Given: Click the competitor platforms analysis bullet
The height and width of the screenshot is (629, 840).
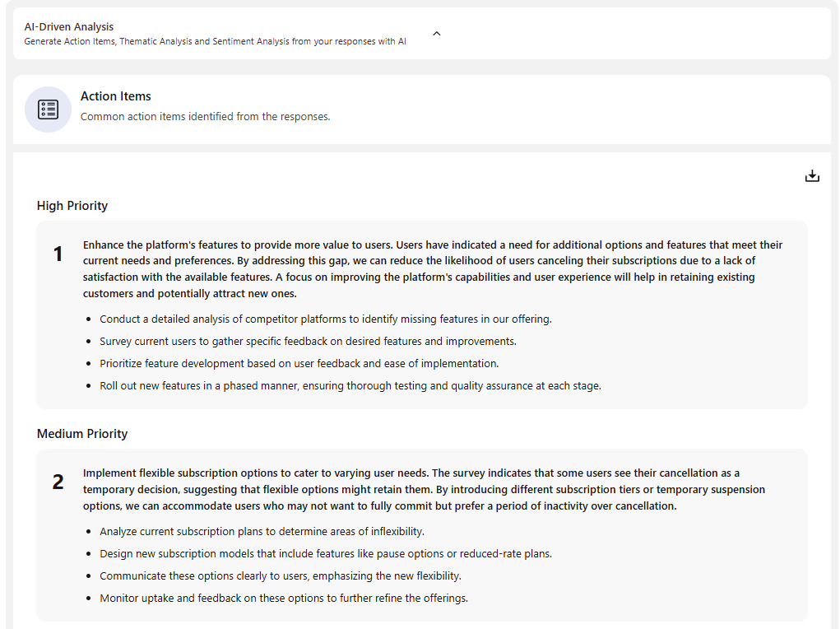Looking at the screenshot, I should click(325, 319).
